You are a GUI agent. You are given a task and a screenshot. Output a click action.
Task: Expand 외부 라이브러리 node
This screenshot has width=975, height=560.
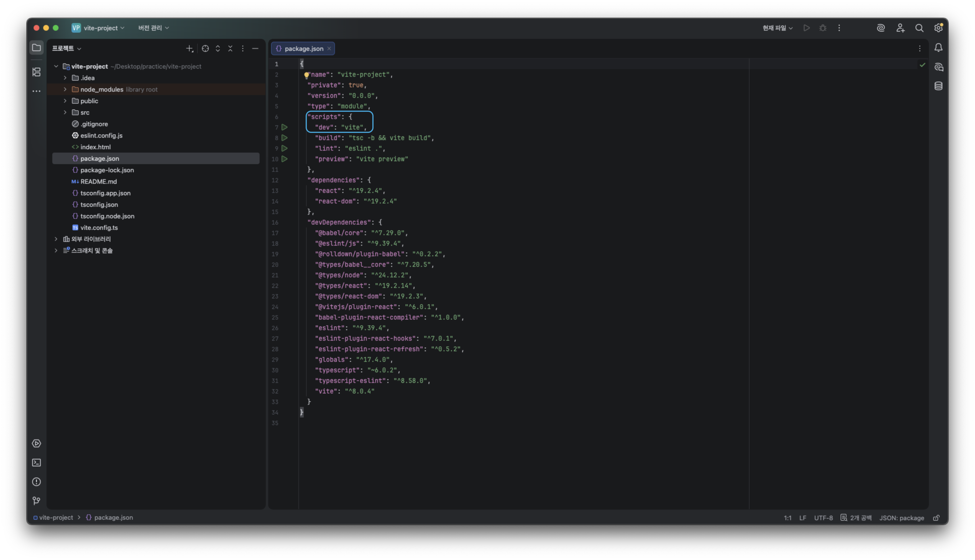(x=56, y=239)
